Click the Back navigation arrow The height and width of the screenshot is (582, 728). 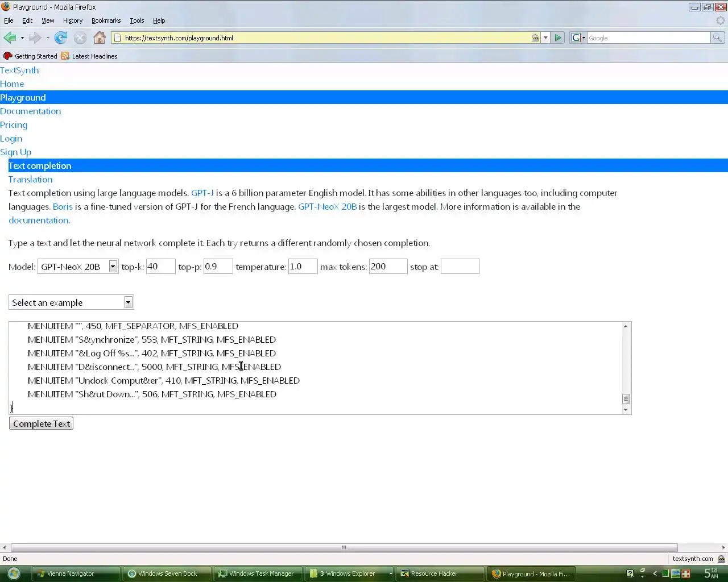click(x=10, y=38)
